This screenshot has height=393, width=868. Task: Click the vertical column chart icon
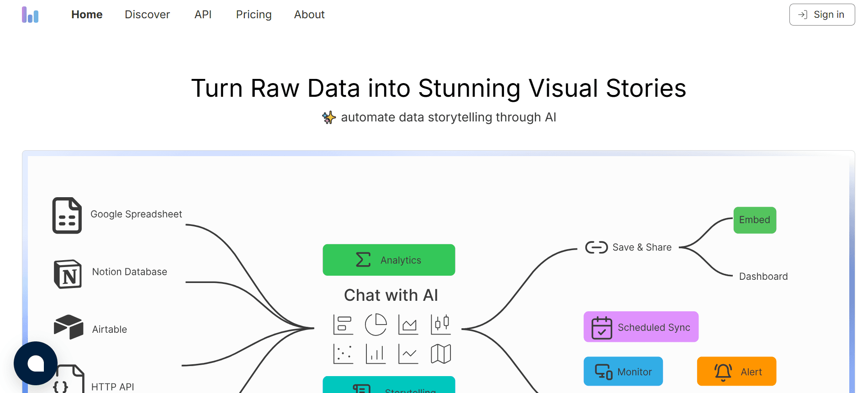coord(376,353)
